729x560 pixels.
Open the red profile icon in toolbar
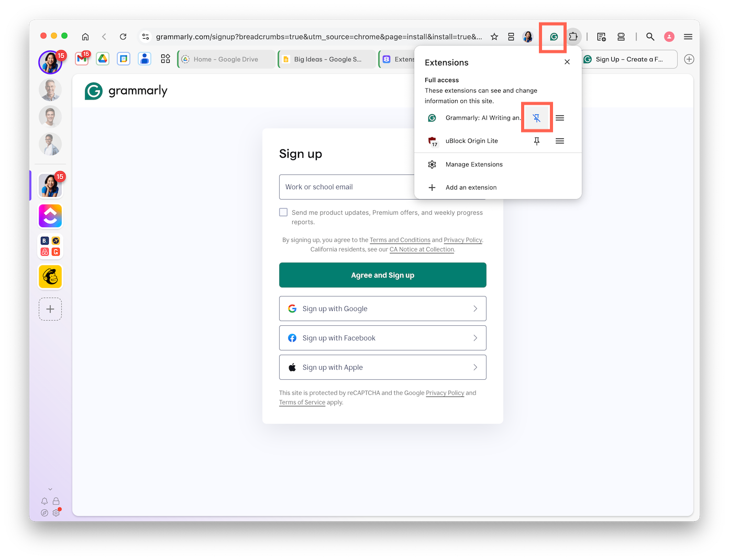point(669,37)
